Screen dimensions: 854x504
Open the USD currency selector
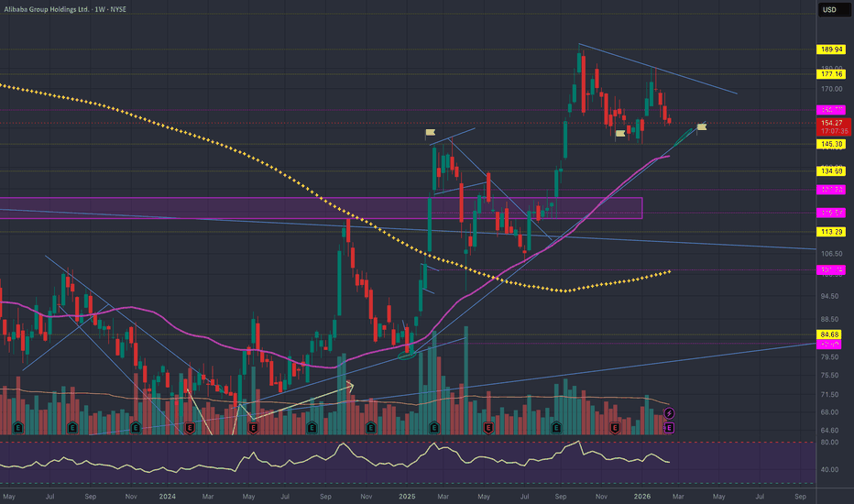[827, 11]
